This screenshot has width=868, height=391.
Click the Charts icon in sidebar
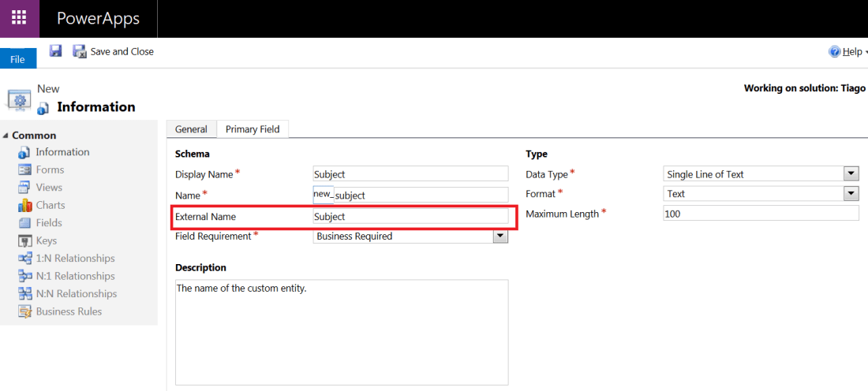[x=24, y=205]
